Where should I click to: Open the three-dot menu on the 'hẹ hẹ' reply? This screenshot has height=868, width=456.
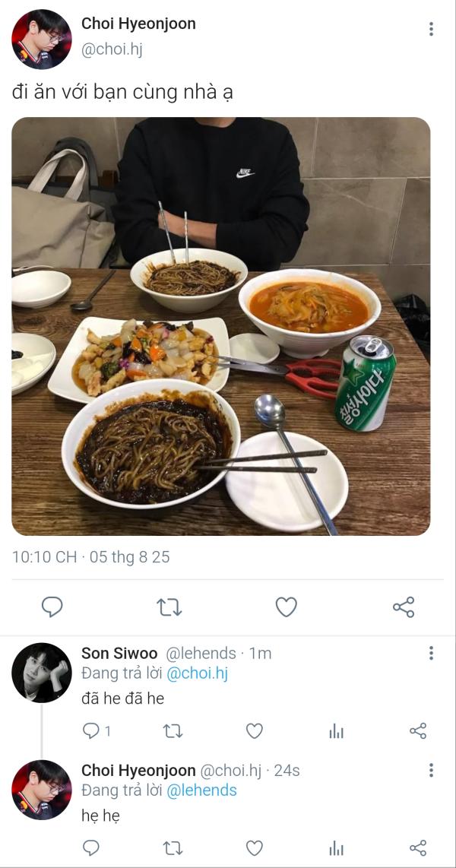click(x=431, y=770)
